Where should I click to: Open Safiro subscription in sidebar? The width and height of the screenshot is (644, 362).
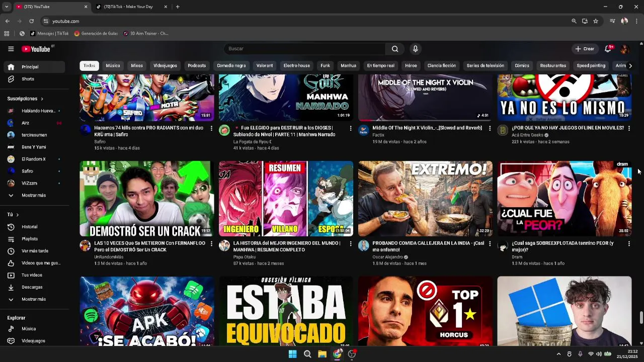33,171
